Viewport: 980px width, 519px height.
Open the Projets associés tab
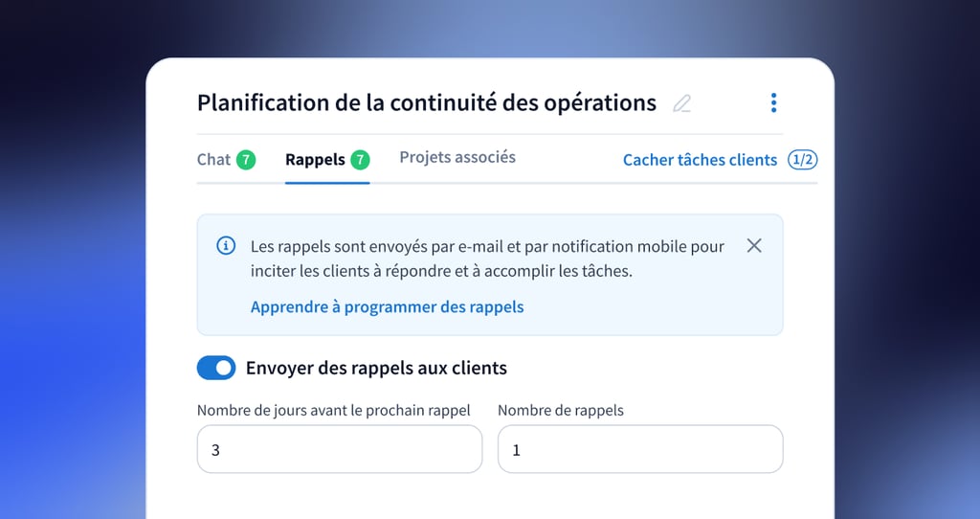point(457,157)
